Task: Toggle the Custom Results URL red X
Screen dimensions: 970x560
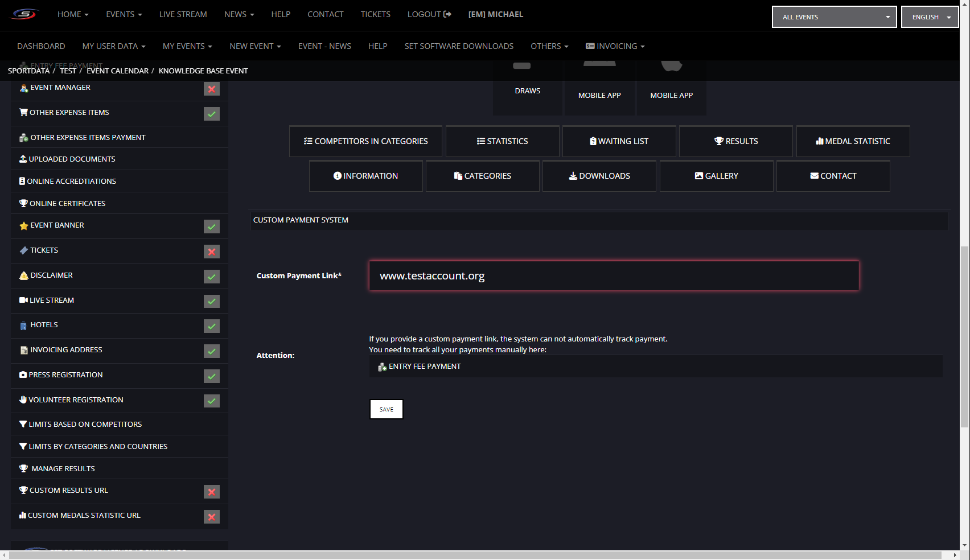Action: 212,492
